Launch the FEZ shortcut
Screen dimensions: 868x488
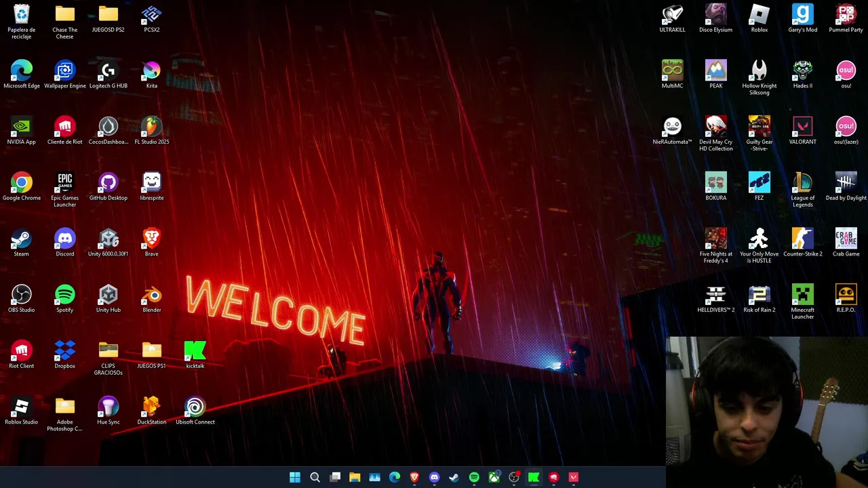click(759, 187)
